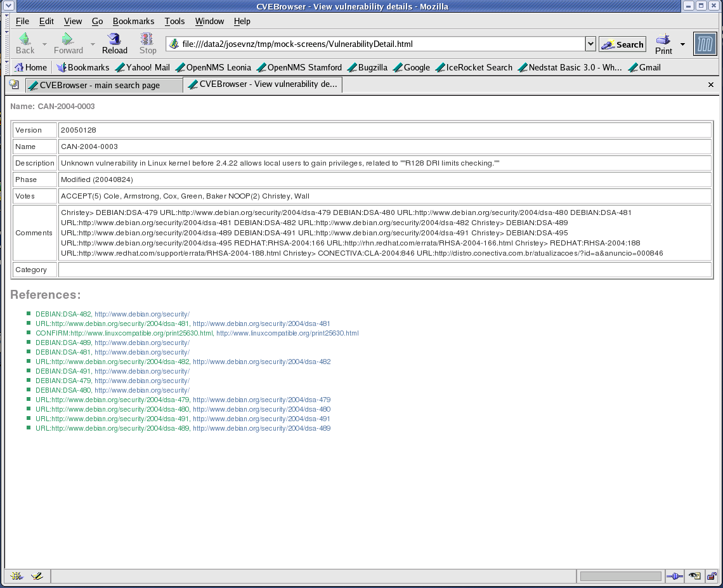Click inside the address bar URL field
The width and height of the screenshot is (723, 588).
(x=381, y=44)
